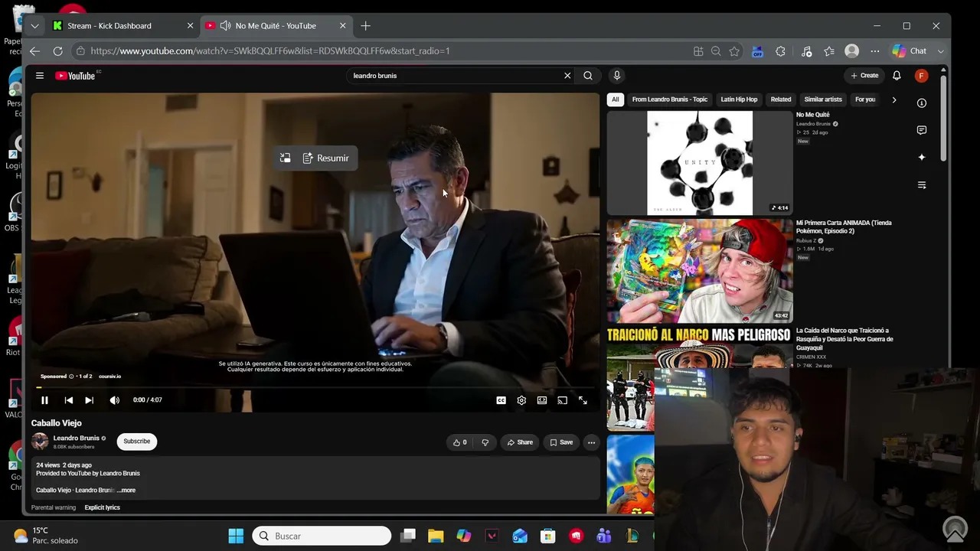This screenshot has width=980, height=551.
Task: Add this page to favorites star
Action: pos(734,51)
